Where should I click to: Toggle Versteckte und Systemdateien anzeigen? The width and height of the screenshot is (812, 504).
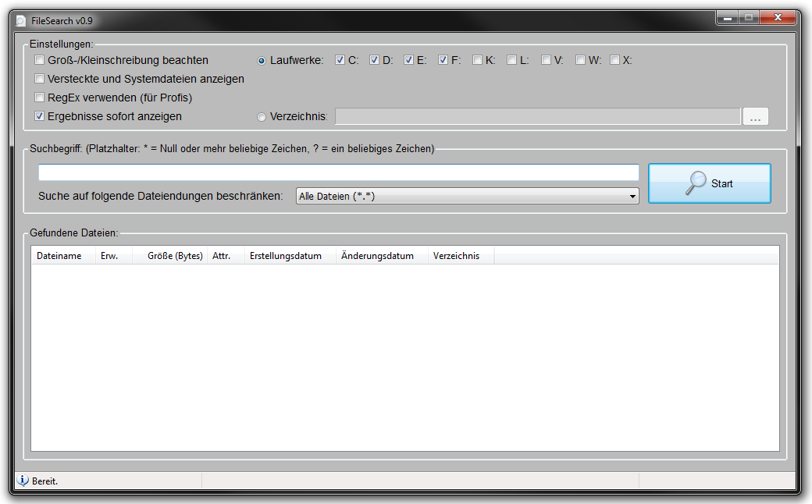point(40,79)
